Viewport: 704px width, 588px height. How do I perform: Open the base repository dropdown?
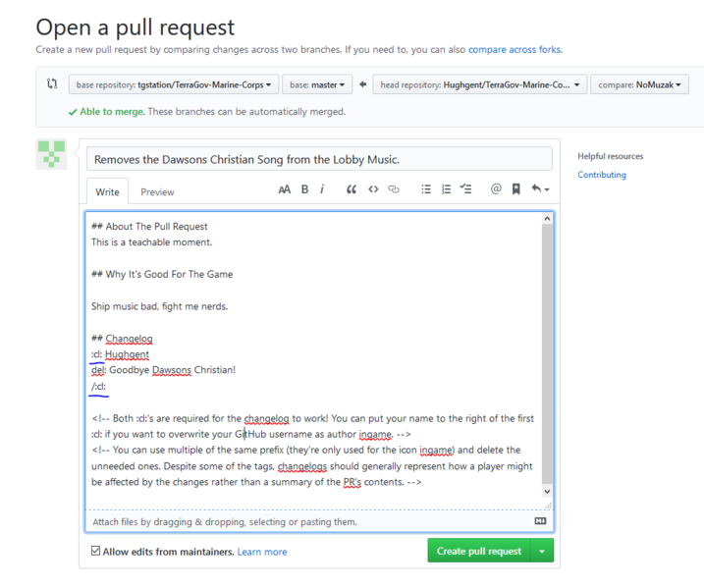(174, 84)
